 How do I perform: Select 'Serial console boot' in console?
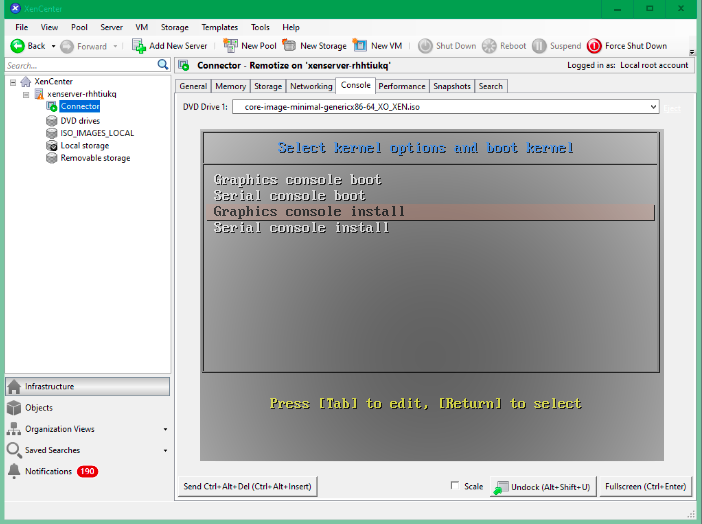(290, 196)
